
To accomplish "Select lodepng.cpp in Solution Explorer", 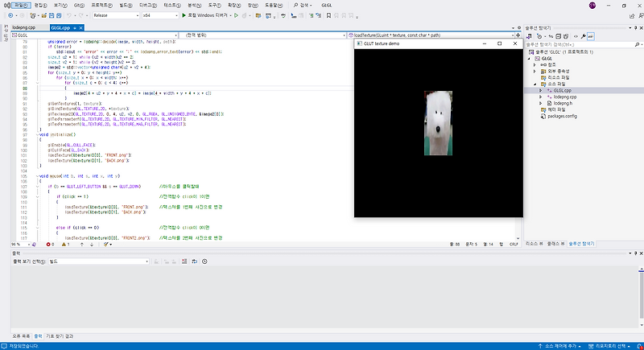I will (563, 97).
